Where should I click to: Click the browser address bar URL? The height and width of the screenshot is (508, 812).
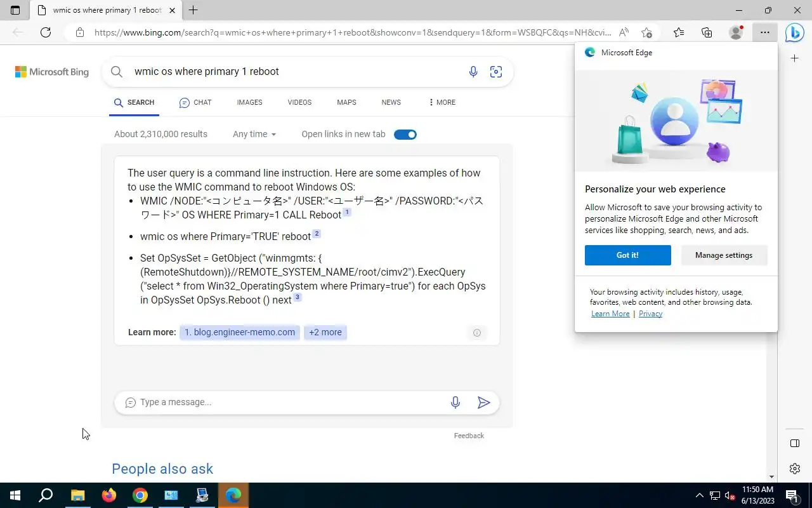tap(352, 32)
